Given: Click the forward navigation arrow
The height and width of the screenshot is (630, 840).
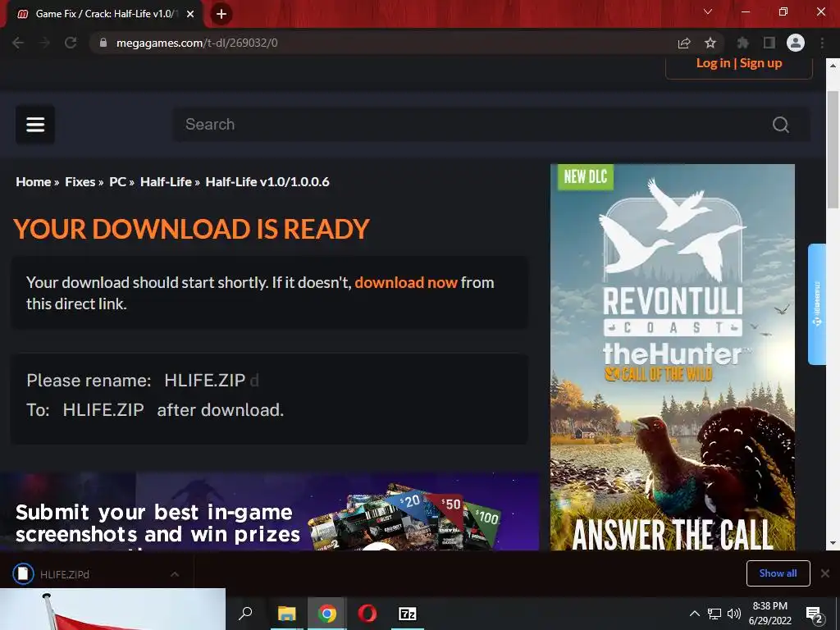Looking at the screenshot, I should (44, 43).
